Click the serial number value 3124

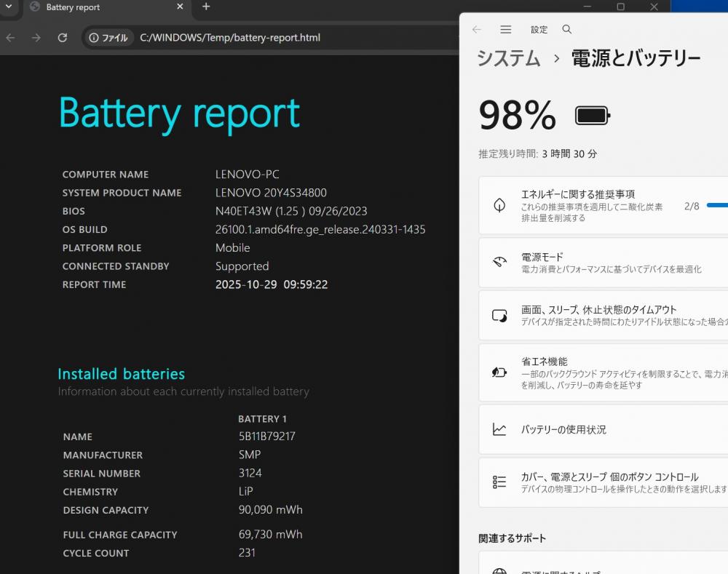(250, 473)
